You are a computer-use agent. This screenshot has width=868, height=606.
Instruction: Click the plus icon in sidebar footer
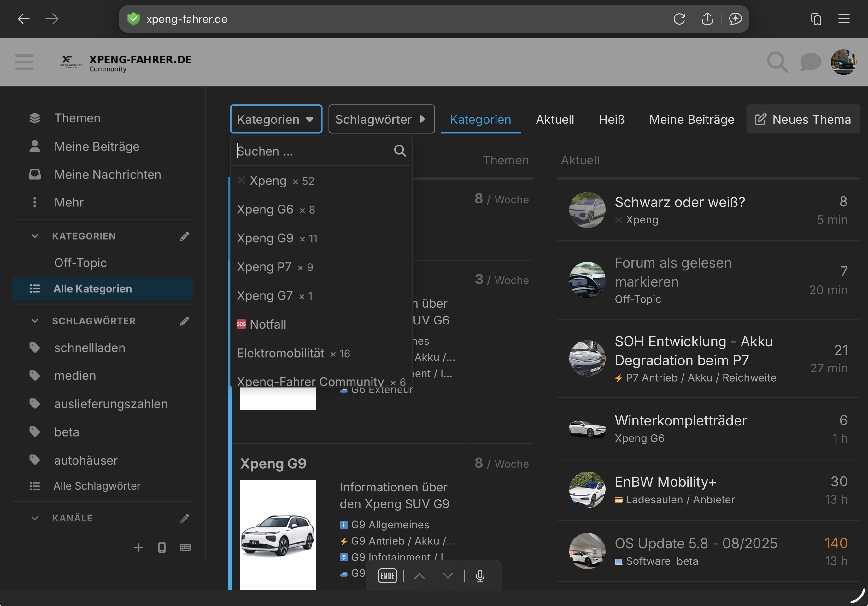coord(138,547)
